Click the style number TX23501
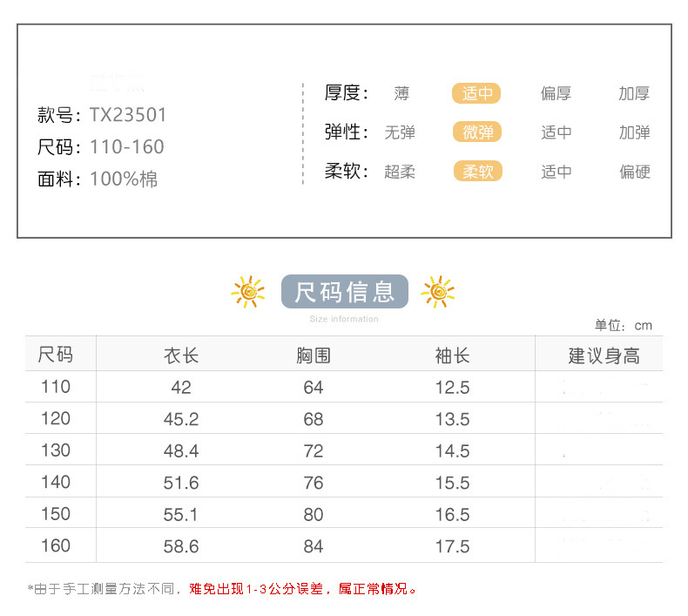This screenshot has width=688, height=616. tap(128, 115)
